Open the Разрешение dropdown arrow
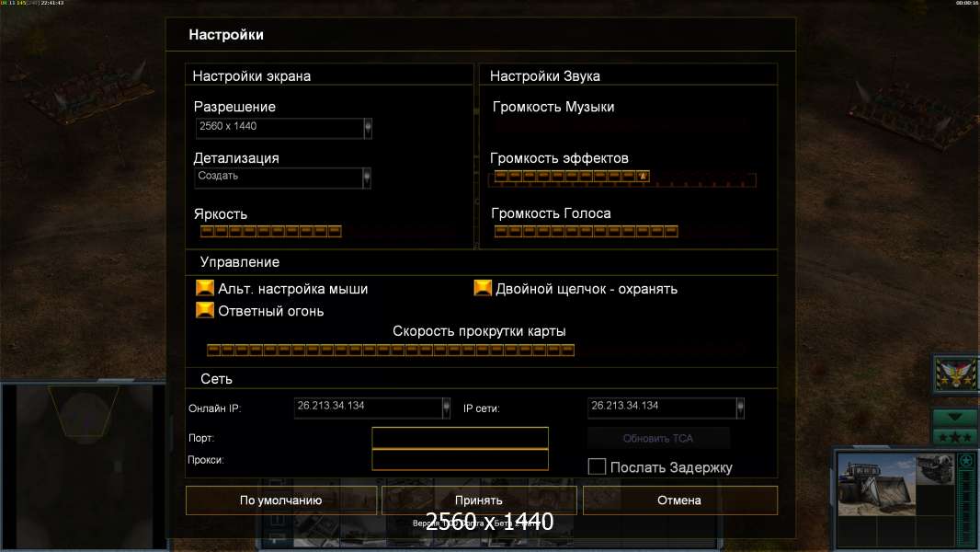 368,128
